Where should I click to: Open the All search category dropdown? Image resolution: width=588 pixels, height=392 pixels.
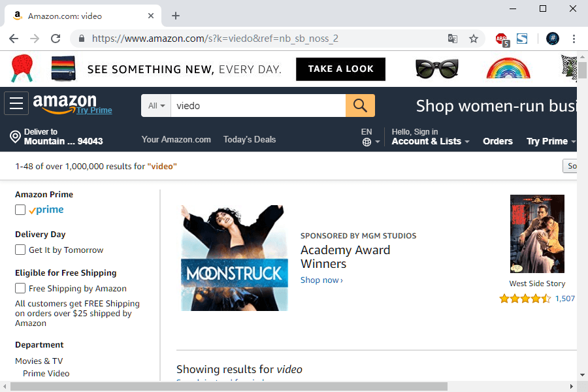156,105
